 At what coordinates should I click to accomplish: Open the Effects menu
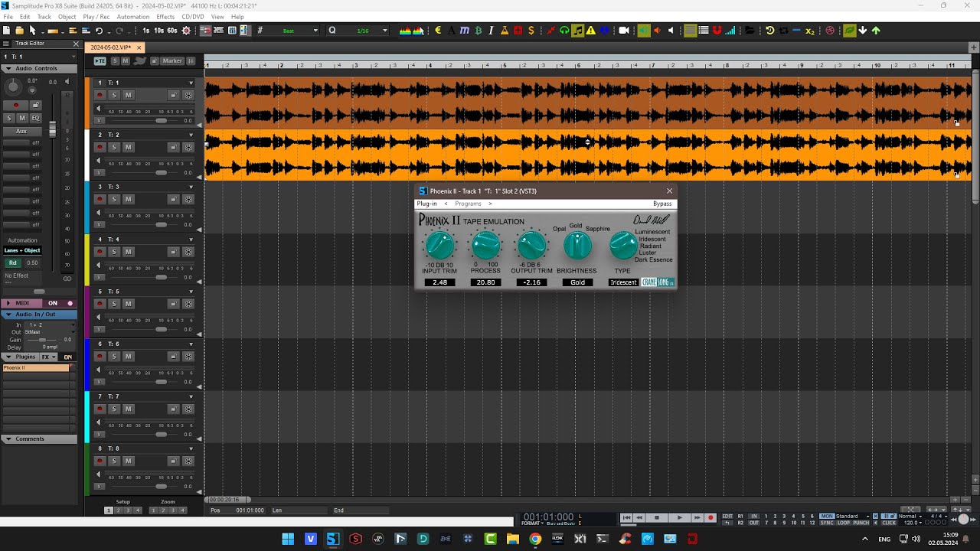tap(165, 16)
